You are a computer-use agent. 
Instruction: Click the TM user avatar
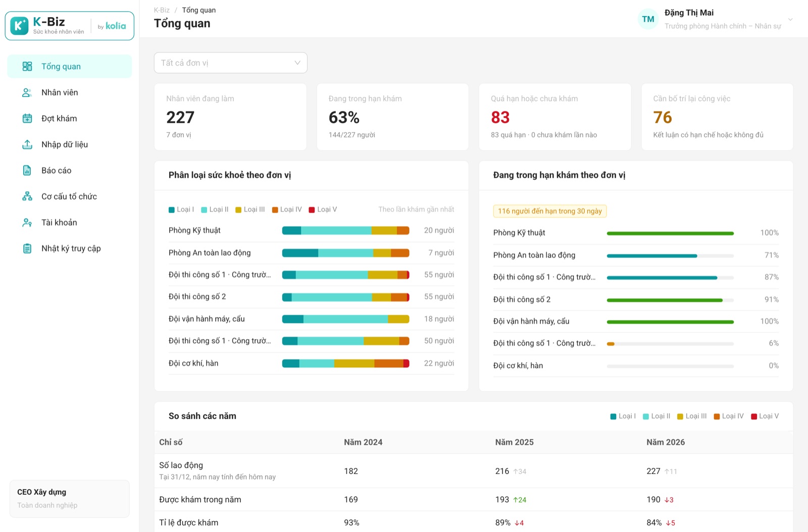648,19
